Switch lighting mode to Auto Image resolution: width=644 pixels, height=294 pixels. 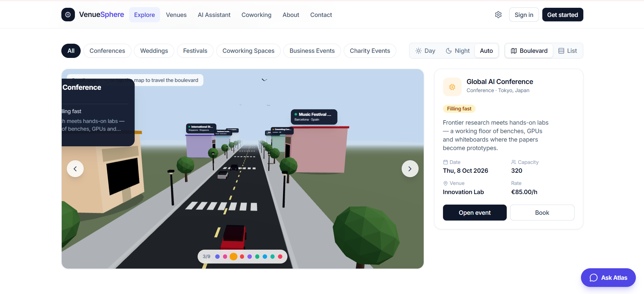tap(486, 51)
